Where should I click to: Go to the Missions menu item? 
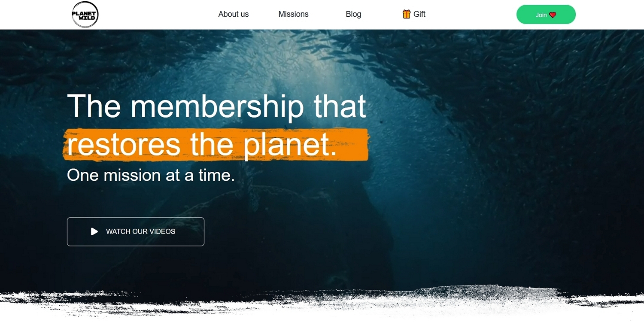pos(293,14)
